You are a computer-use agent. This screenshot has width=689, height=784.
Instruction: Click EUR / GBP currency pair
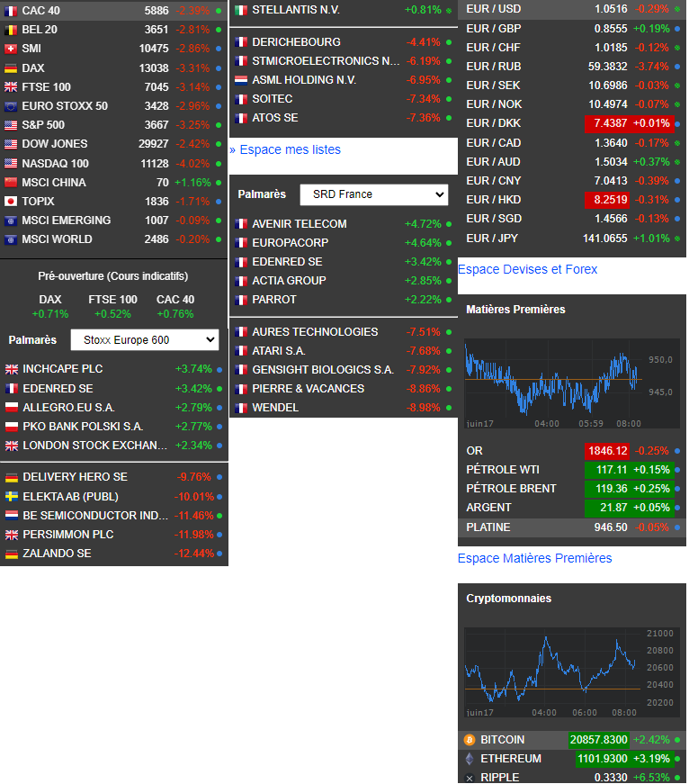tap(494, 29)
